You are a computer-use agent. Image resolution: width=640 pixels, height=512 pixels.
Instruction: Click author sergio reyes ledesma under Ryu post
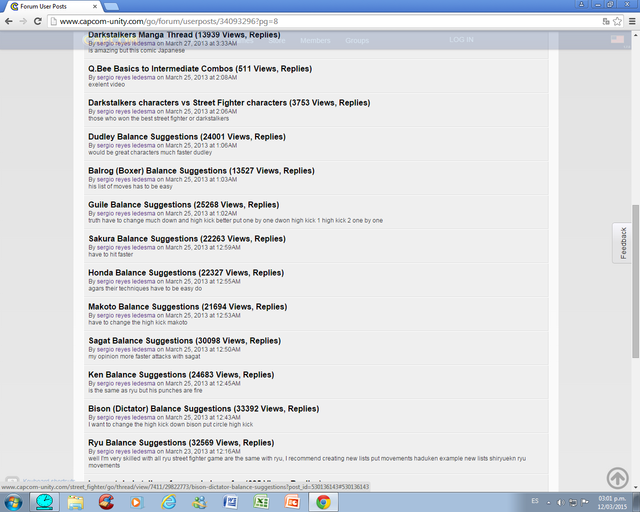click(x=126, y=452)
